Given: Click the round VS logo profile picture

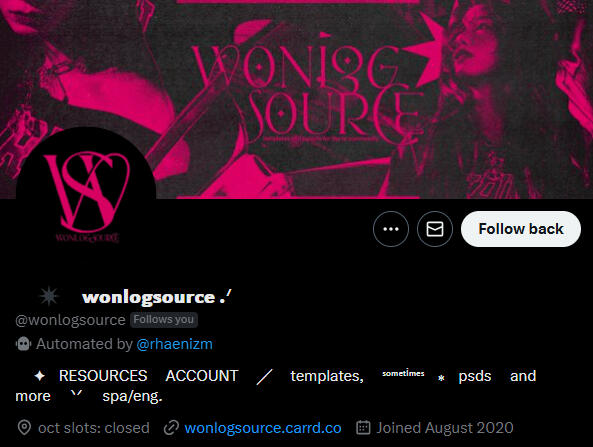Looking at the screenshot, I should coord(86,197).
